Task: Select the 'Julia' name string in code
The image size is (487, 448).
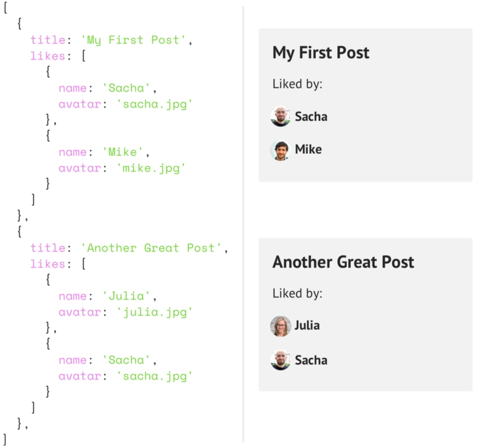Action: [128, 296]
